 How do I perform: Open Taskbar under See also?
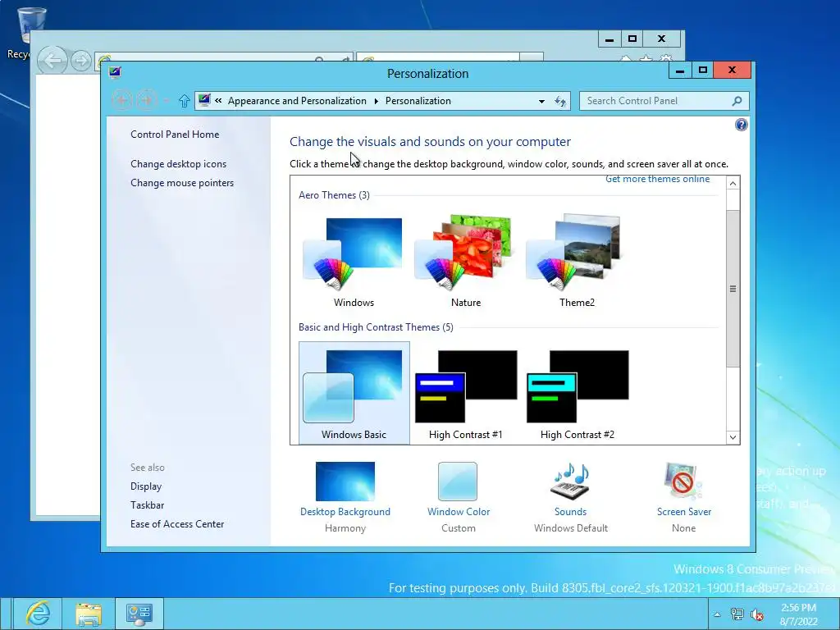coord(148,505)
